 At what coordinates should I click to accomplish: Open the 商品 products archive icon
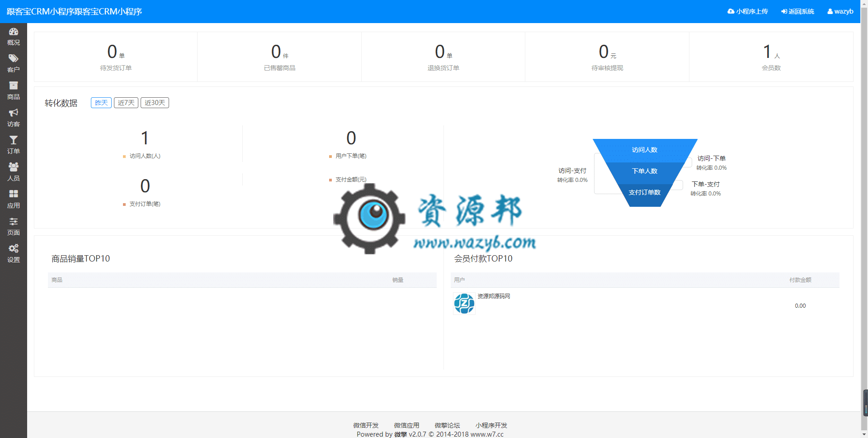pos(14,86)
